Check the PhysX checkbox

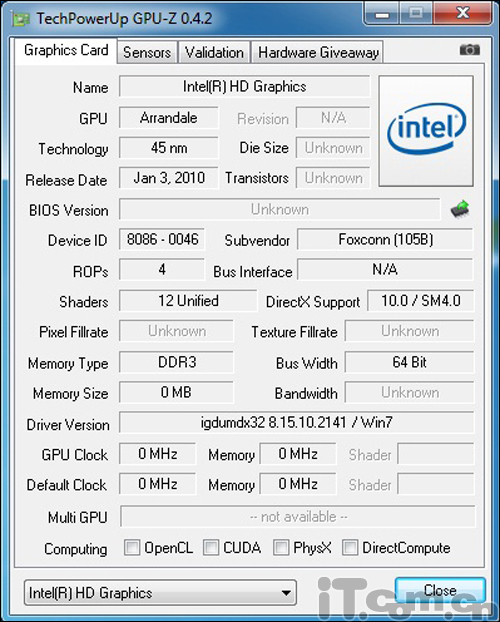tap(281, 548)
